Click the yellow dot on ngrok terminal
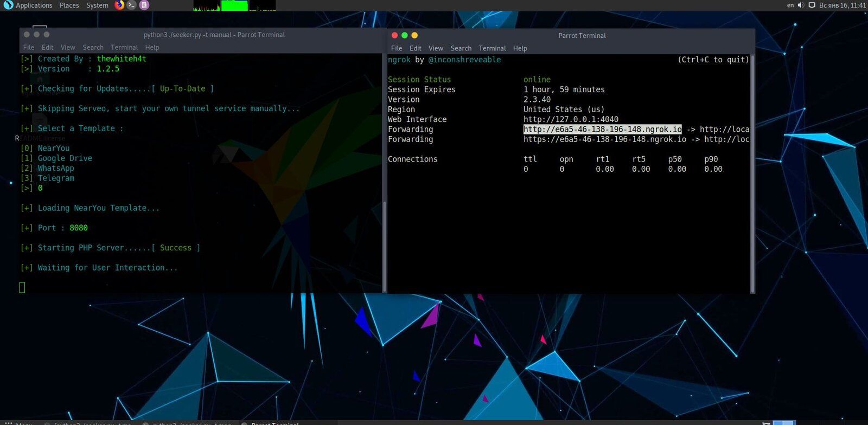868x425 pixels. [414, 35]
